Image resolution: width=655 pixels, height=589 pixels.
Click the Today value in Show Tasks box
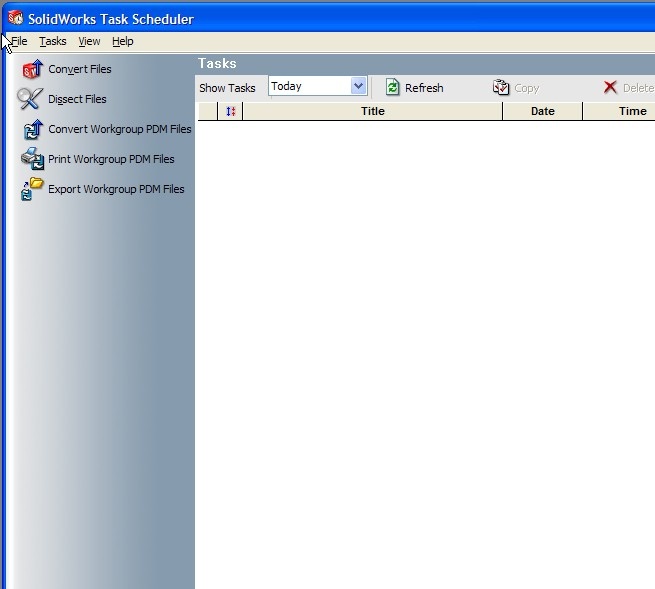click(x=286, y=86)
